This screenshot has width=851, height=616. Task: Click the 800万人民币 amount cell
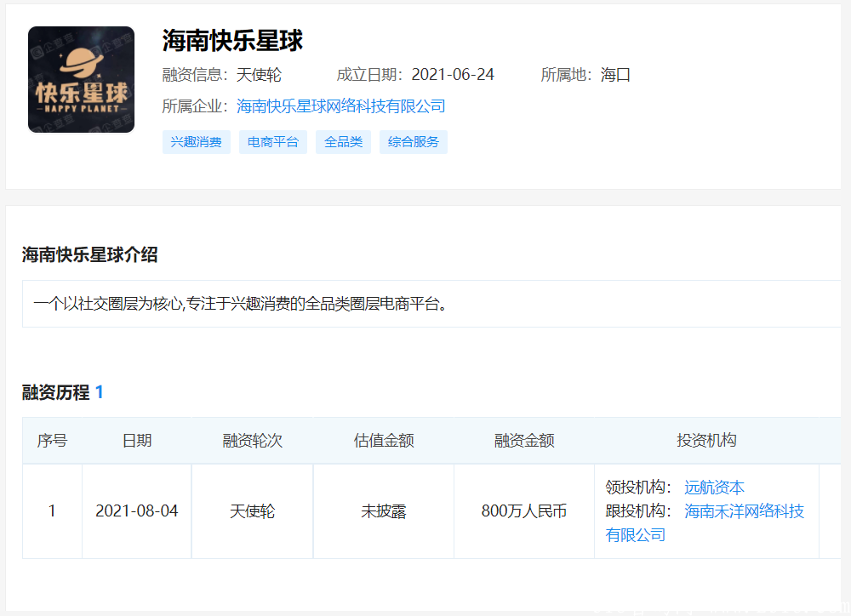(524, 511)
